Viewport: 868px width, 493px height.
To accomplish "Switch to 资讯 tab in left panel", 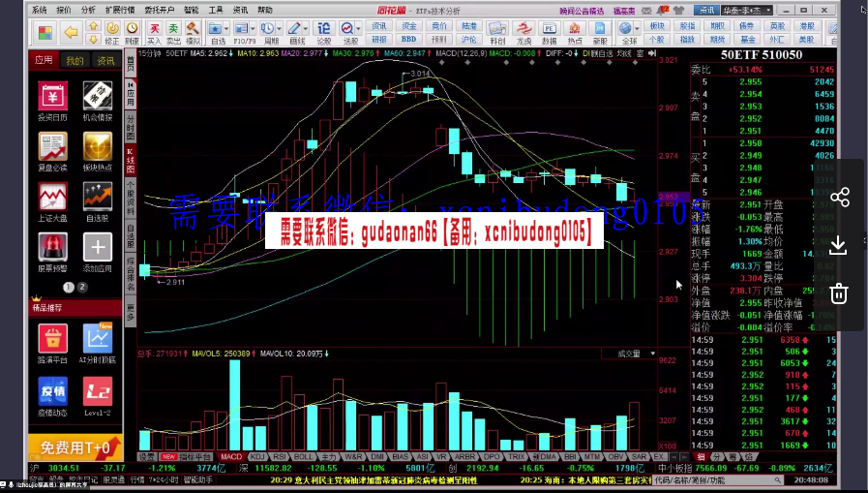I will (x=105, y=60).
